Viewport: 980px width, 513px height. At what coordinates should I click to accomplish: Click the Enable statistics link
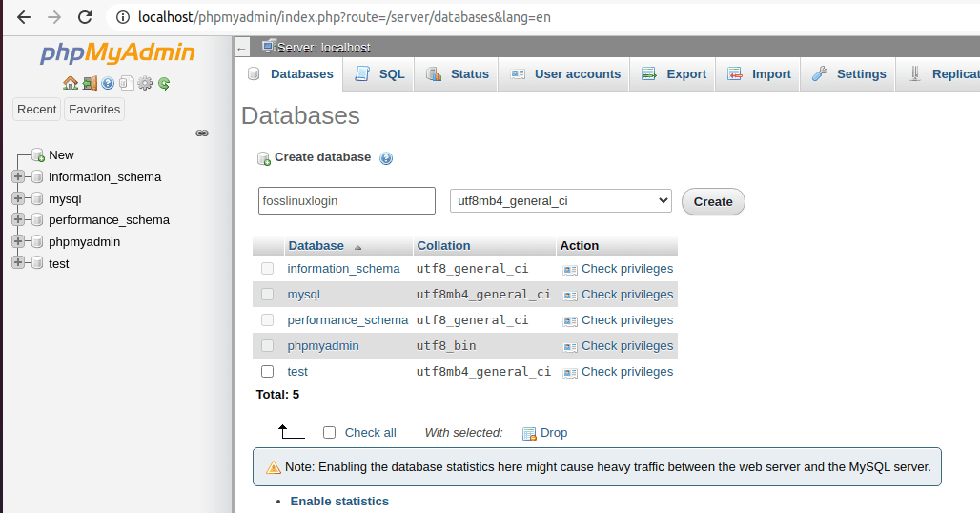tap(339, 502)
